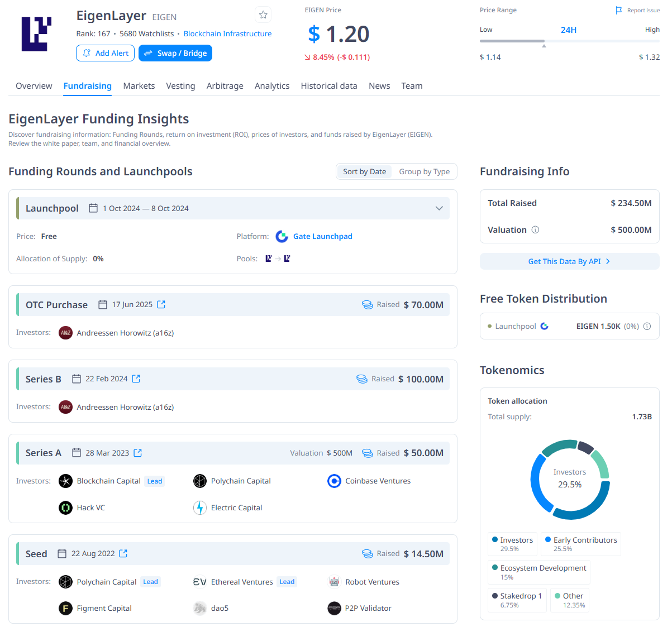Click the Series A $ 50.00M raised amount
Image resolution: width=672 pixels, height=627 pixels.
click(423, 453)
